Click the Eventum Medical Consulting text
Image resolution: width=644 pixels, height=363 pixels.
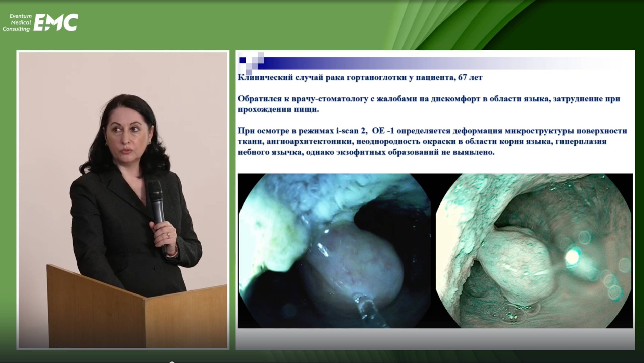click(17, 22)
